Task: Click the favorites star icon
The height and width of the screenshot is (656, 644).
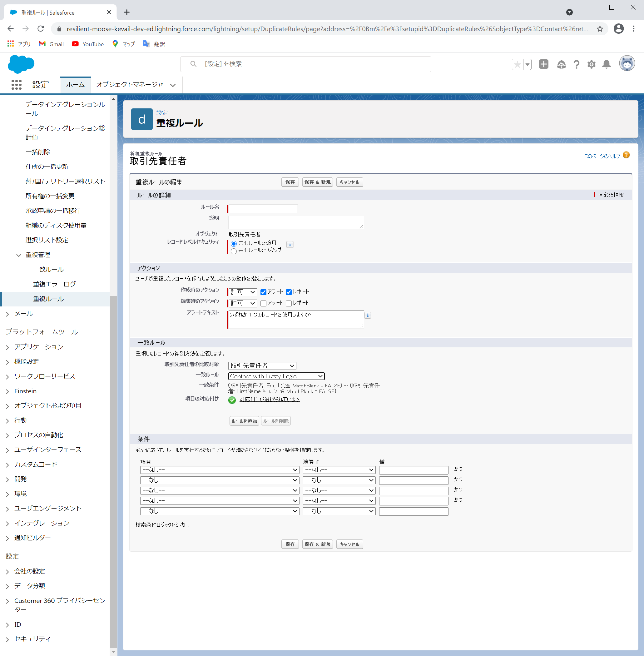Action: click(517, 64)
